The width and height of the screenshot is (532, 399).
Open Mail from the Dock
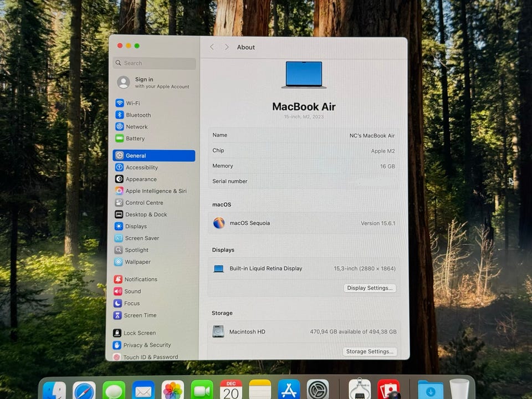coord(144,391)
